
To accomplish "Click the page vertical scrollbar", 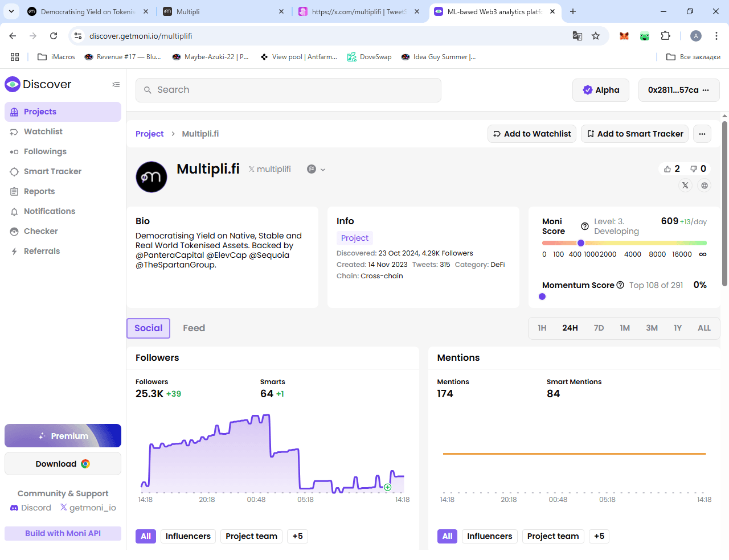I will pos(724,204).
